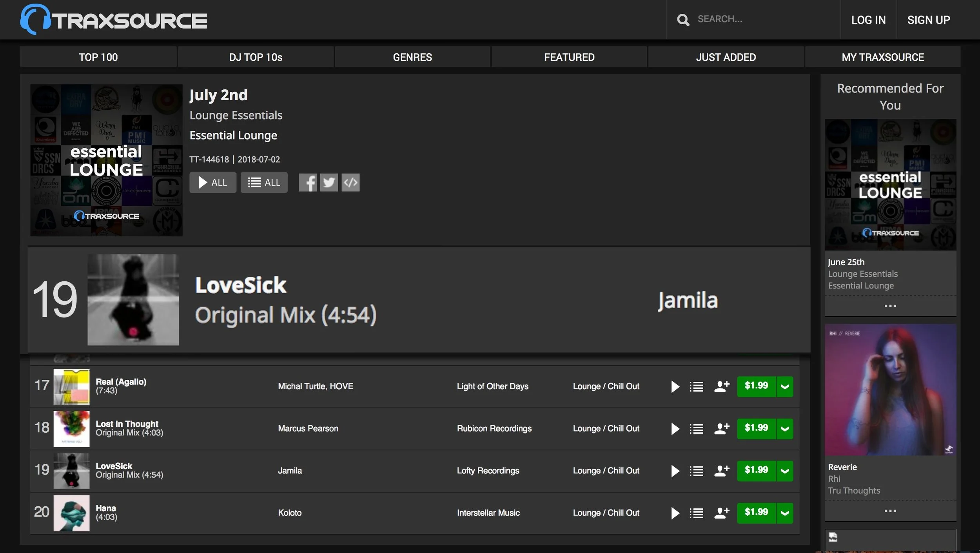The image size is (980, 553).
Task: Open label Light of Other Days
Action: click(x=492, y=386)
